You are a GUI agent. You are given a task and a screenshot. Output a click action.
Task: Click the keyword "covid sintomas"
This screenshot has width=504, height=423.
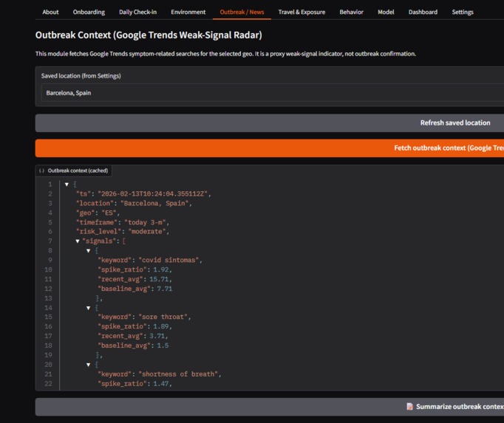pyautogui.click(x=168, y=260)
